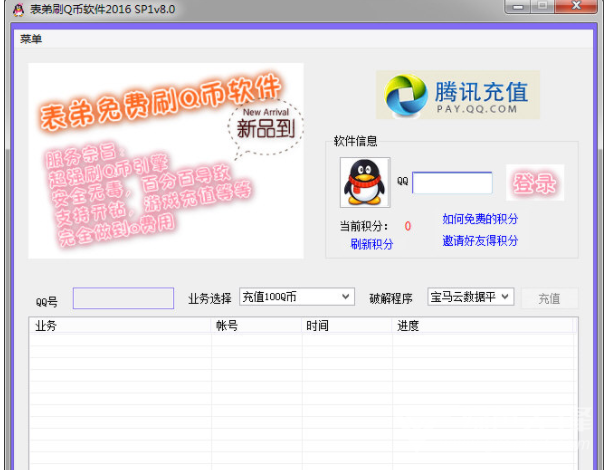Expand the 业务选择 dropdown showing 充值100Q币

pos(297,297)
